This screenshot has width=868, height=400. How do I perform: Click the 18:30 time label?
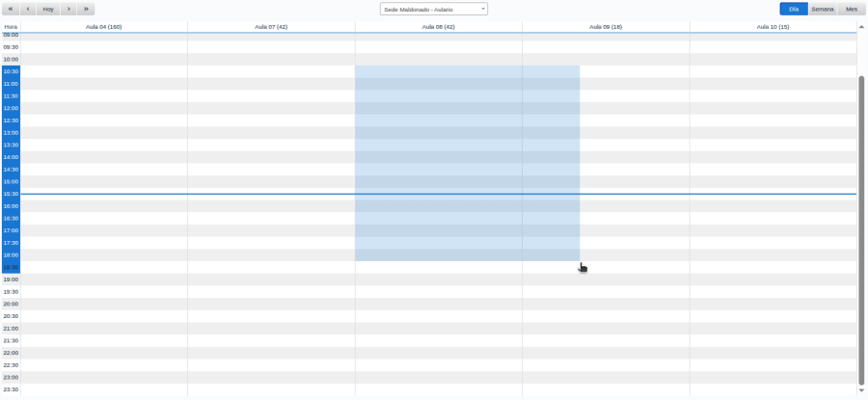[11, 267]
